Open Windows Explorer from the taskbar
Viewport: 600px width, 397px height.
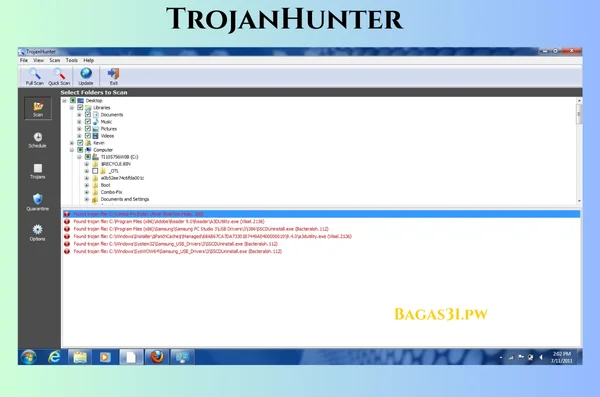pyautogui.click(x=80, y=357)
